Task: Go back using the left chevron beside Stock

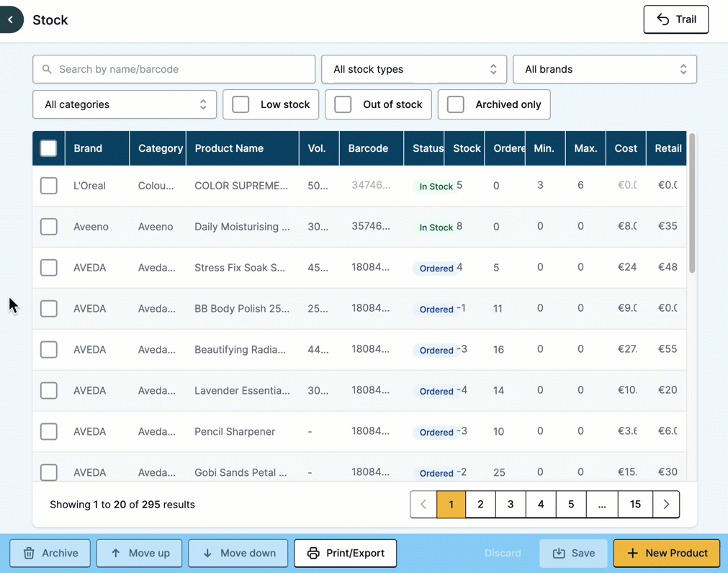Action: pos(11,19)
